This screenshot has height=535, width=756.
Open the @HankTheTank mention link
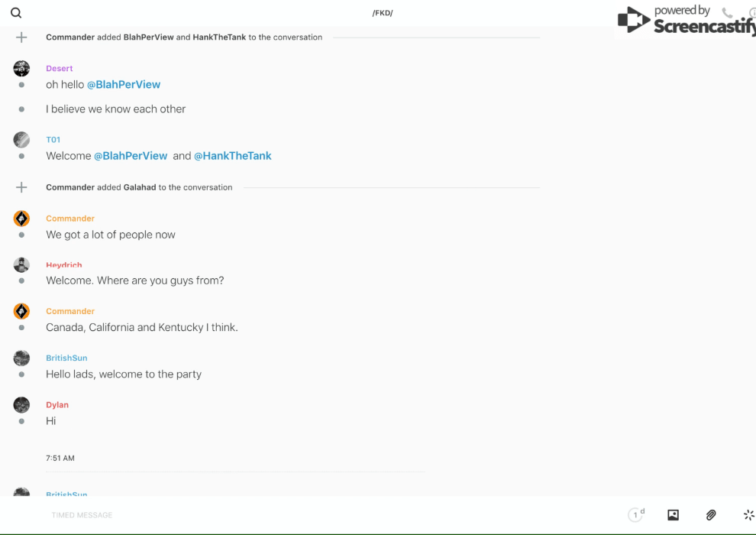pos(232,156)
